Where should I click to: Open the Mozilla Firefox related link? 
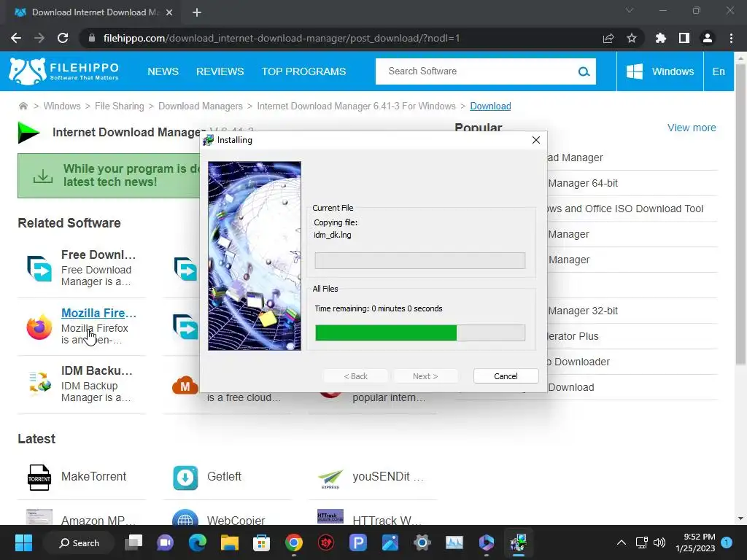[x=98, y=313]
